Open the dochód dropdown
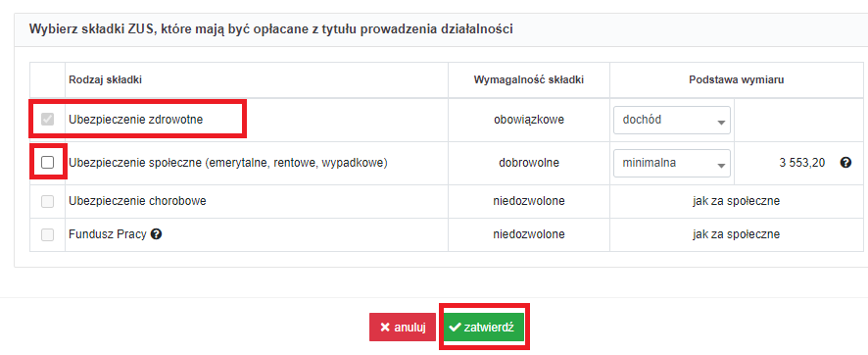The height and width of the screenshot is (355, 868). [671, 121]
